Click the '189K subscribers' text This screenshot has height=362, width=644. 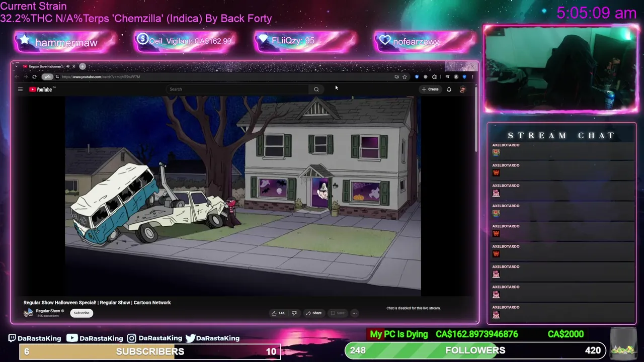(47, 316)
